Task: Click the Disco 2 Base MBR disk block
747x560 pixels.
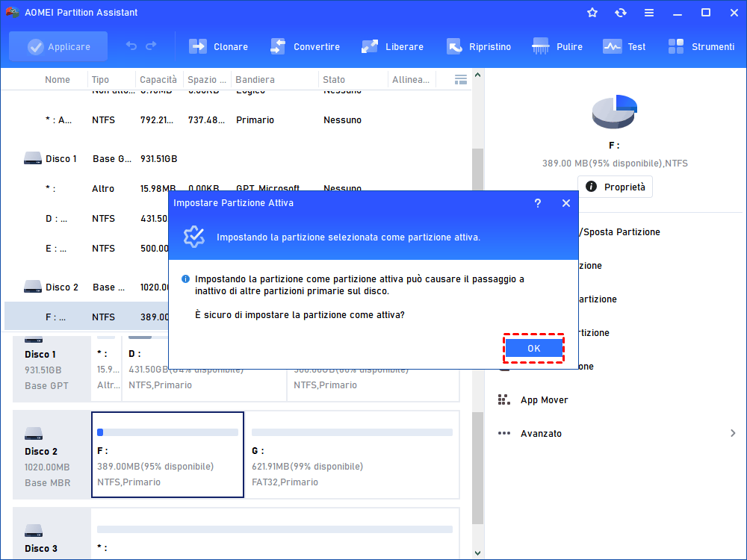Action: (52, 455)
